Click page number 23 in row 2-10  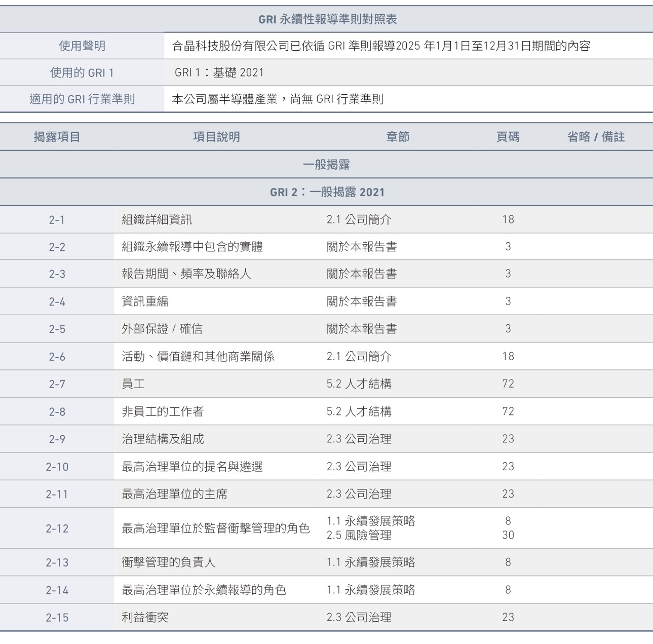[x=508, y=467]
